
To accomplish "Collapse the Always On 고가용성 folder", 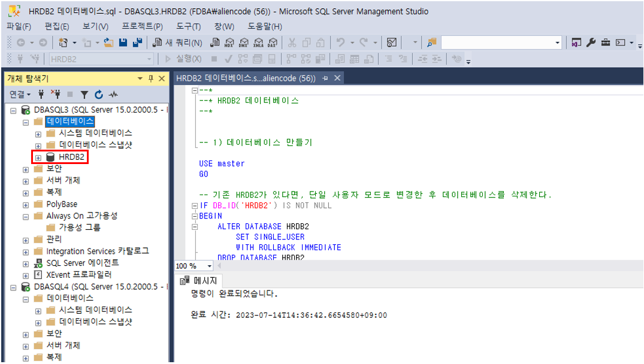I will pos(26,217).
